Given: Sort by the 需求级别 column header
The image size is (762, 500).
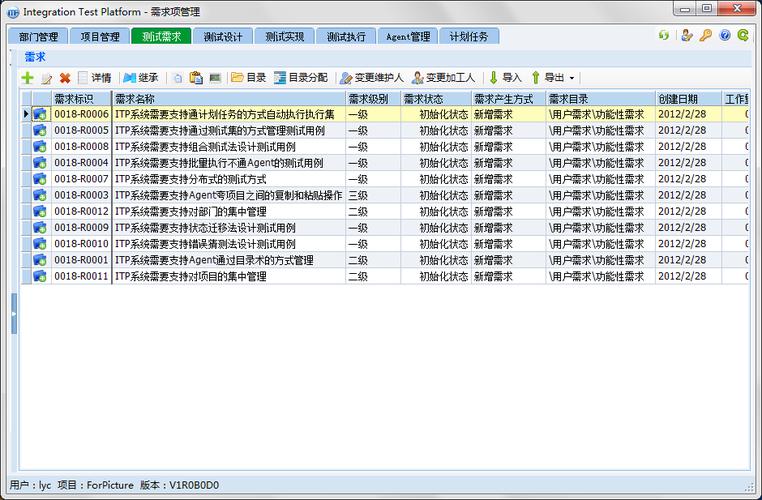Looking at the screenshot, I should click(372, 99).
